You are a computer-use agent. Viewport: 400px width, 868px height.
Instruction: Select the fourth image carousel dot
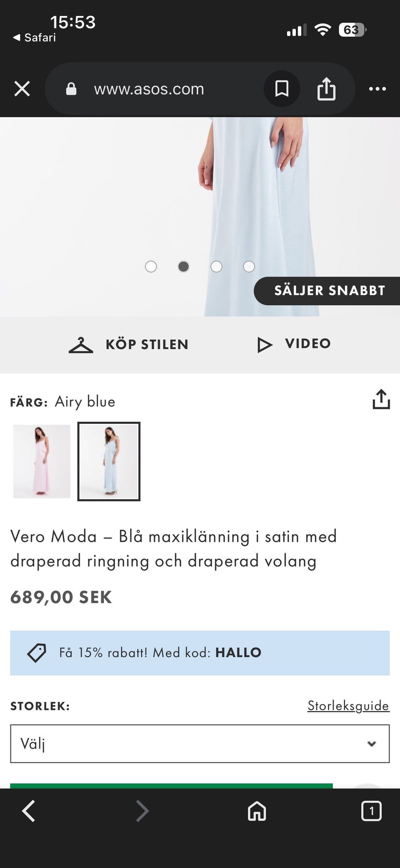(249, 267)
